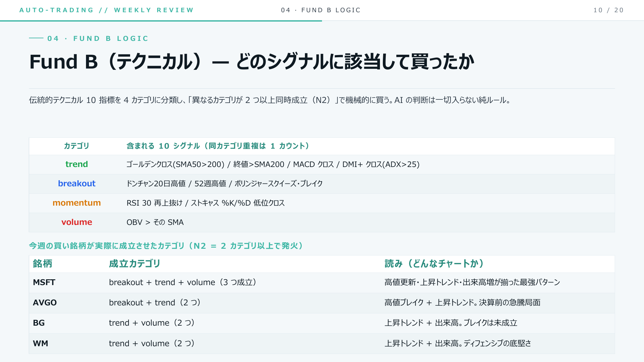Click the MSFT ticker cell
Image resolution: width=644 pixels, height=362 pixels.
coord(44,283)
